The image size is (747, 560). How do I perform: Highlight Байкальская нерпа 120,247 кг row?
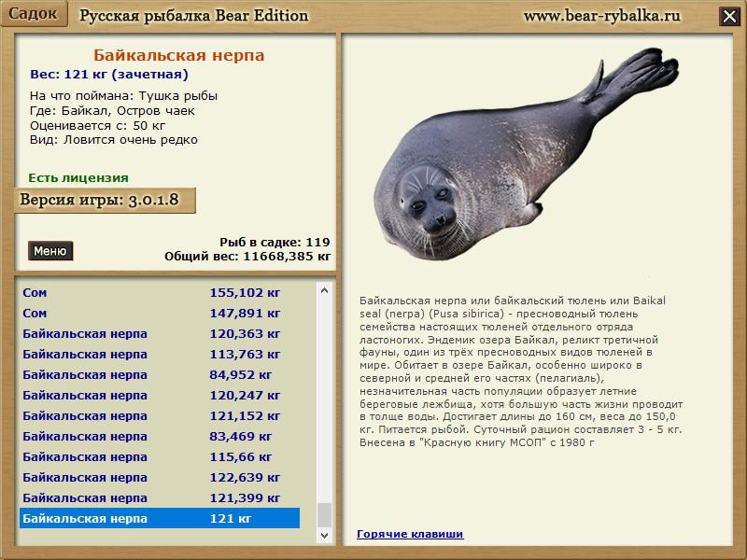point(159,395)
